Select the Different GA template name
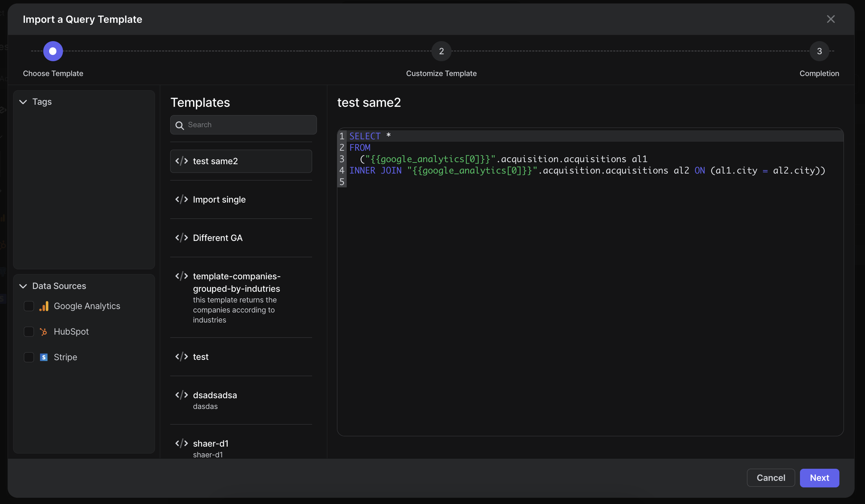865x504 pixels. pyautogui.click(x=218, y=238)
